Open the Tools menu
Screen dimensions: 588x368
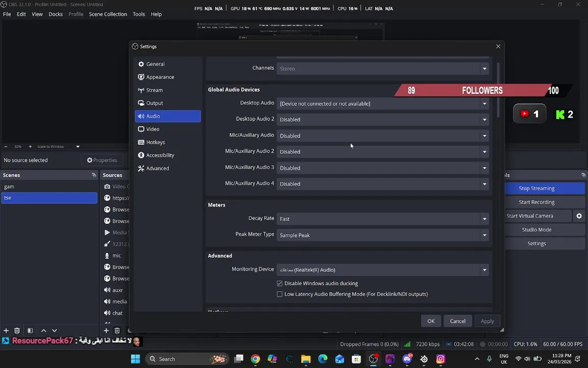(x=139, y=14)
